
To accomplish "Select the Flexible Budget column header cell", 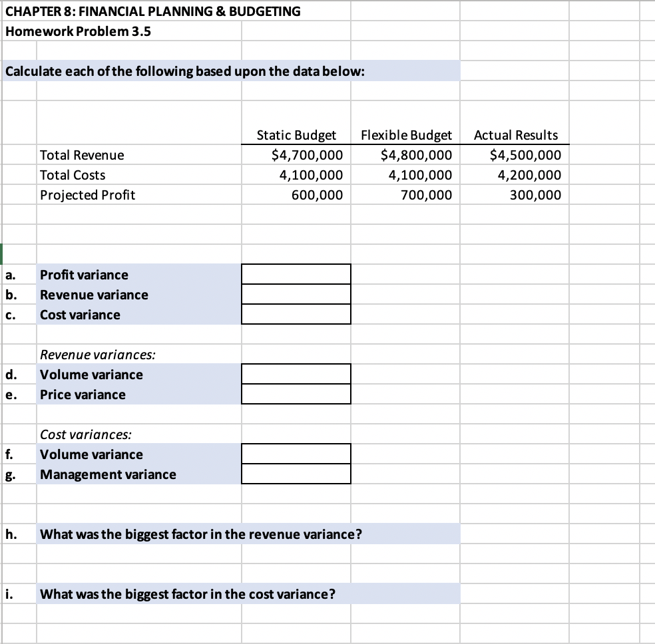I will pyautogui.click(x=405, y=134).
